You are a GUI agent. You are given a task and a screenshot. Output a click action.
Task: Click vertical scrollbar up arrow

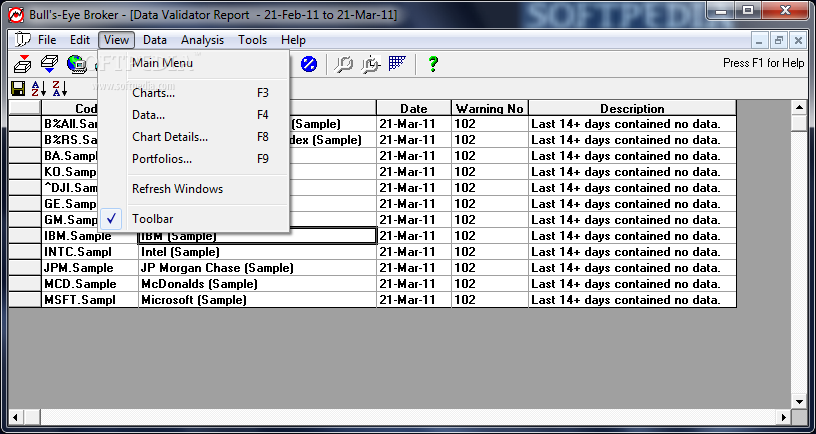point(799,108)
